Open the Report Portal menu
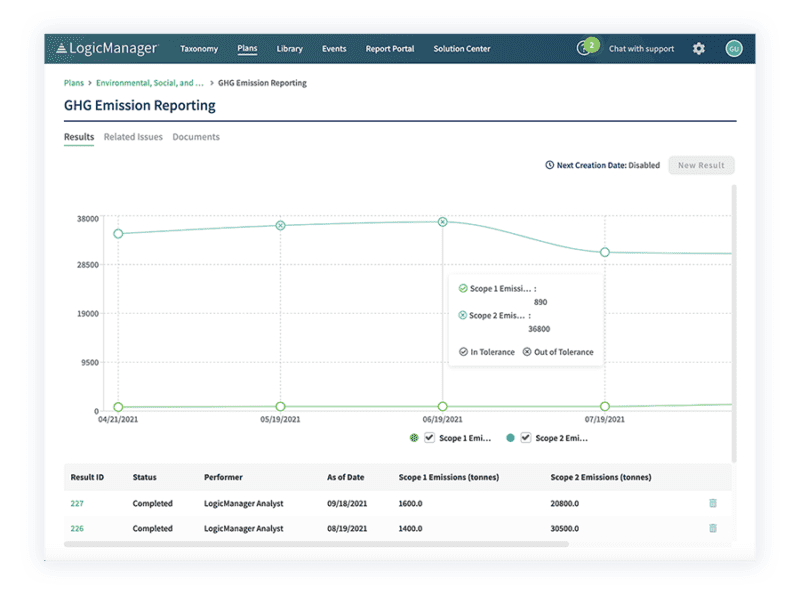800x595 pixels. [389, 48]
